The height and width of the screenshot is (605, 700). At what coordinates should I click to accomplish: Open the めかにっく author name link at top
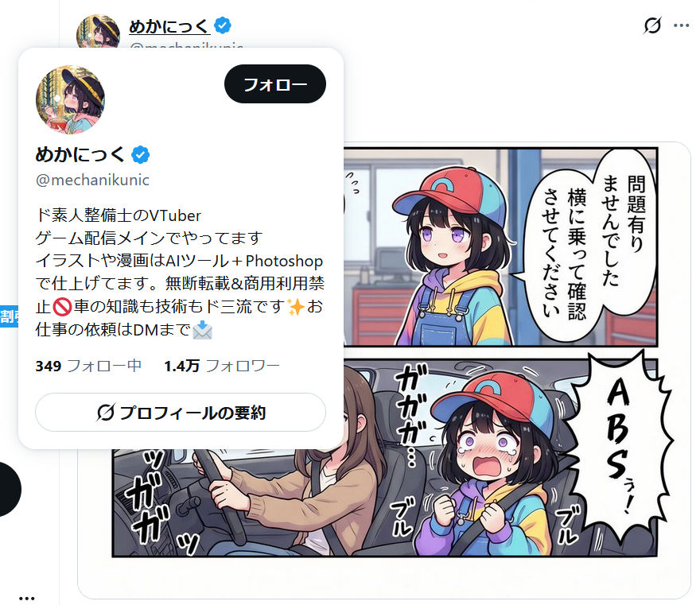[x=169, y=26]
